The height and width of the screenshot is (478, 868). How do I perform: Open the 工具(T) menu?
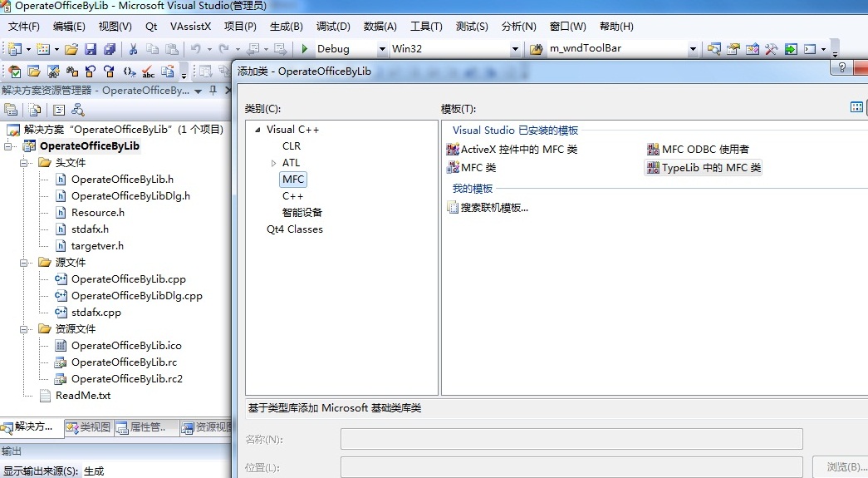(x=426, y=27)
